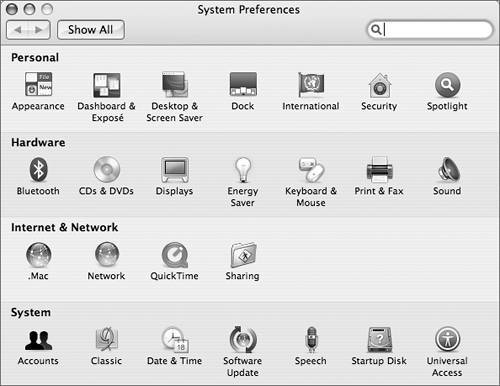Click the back arrow navigation button
This screenshot has height=386, width=500.
(x=18, y=30)
